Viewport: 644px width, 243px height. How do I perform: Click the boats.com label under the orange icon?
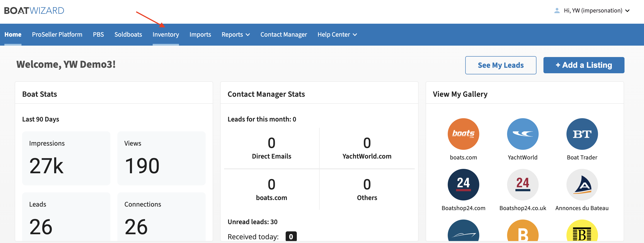point(463,157)
